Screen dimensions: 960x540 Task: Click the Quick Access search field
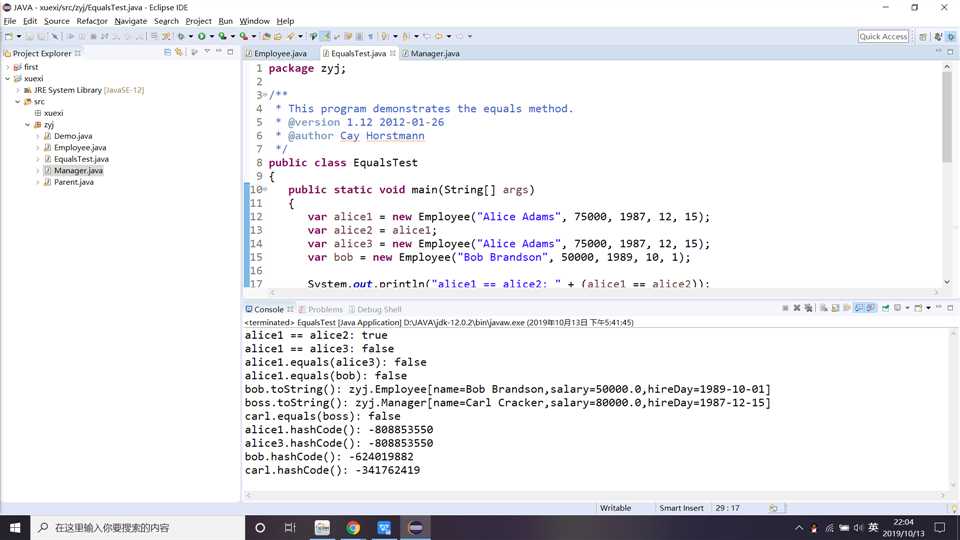click(x=883, y=36)
